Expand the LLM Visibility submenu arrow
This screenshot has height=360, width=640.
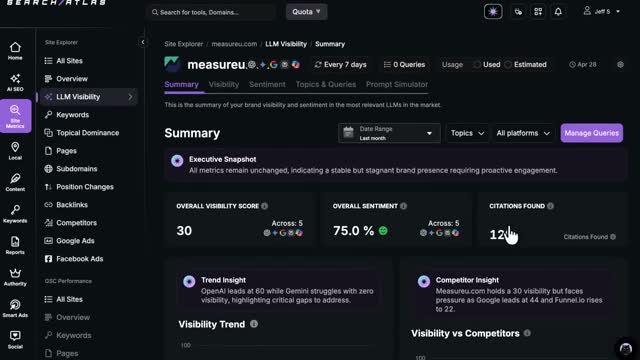pos(130,97)
